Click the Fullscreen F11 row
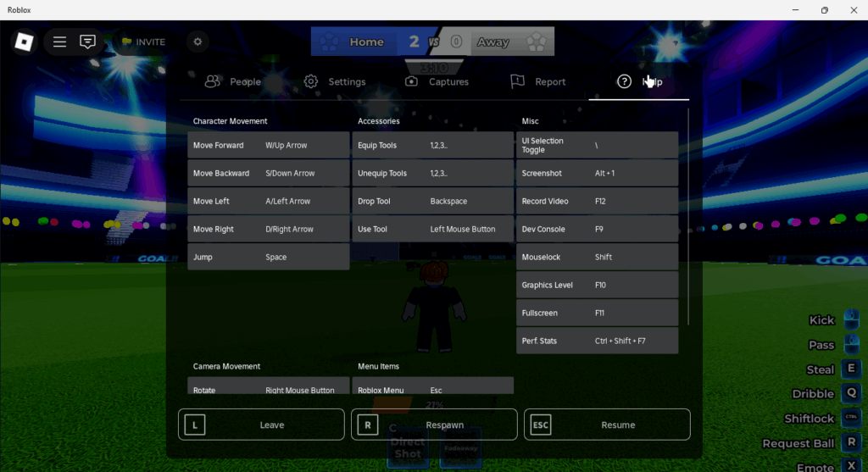The width and height of the screenshot is (868, 472). (x=598, y=313)
